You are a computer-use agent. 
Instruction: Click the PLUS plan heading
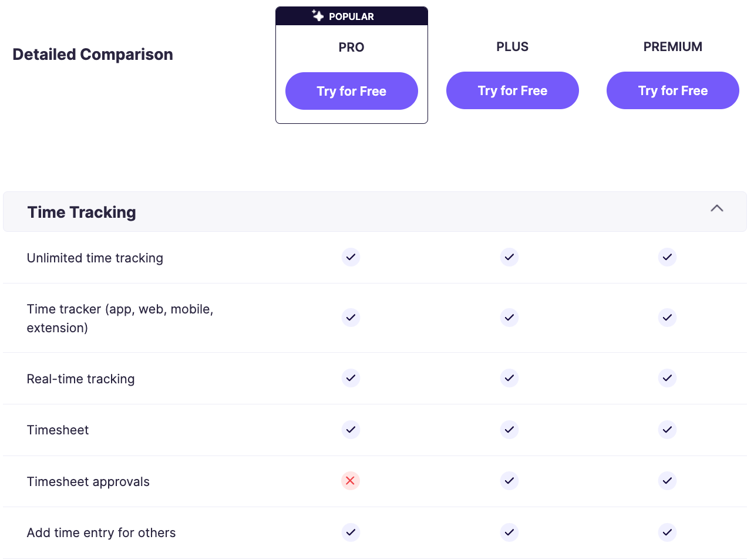512,47
